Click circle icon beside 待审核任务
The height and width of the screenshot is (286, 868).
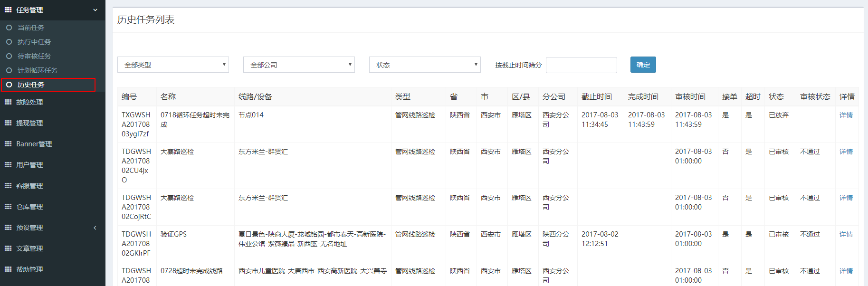pos(9,56)
